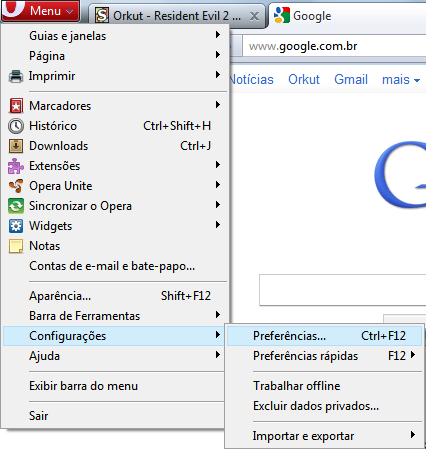Choose Sair to exit Opera
Viewport: 426px width, 449px height.
coord(114,416)
